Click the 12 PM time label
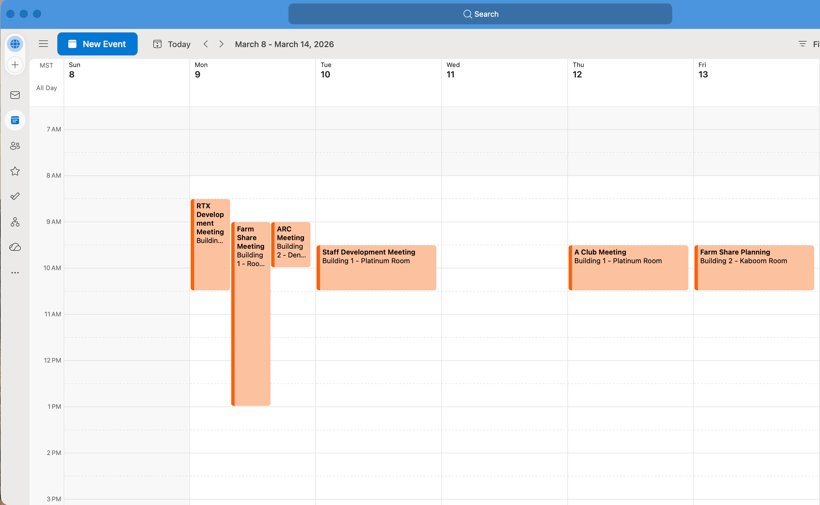The image size is (820, 505). pos(52,360)
